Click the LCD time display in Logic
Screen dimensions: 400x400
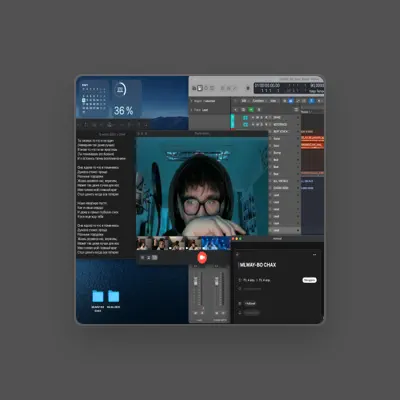point(289,88)
